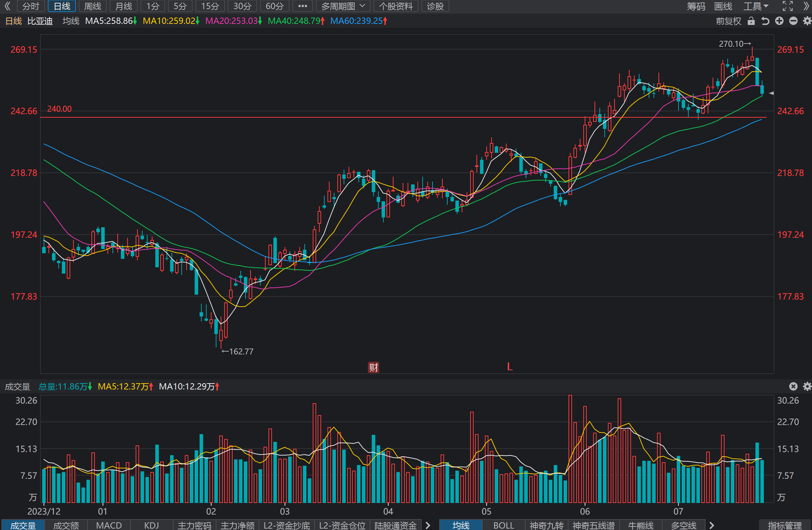
Task: Open the 工具 tools dropdown
Action: (x=756, y=6)
